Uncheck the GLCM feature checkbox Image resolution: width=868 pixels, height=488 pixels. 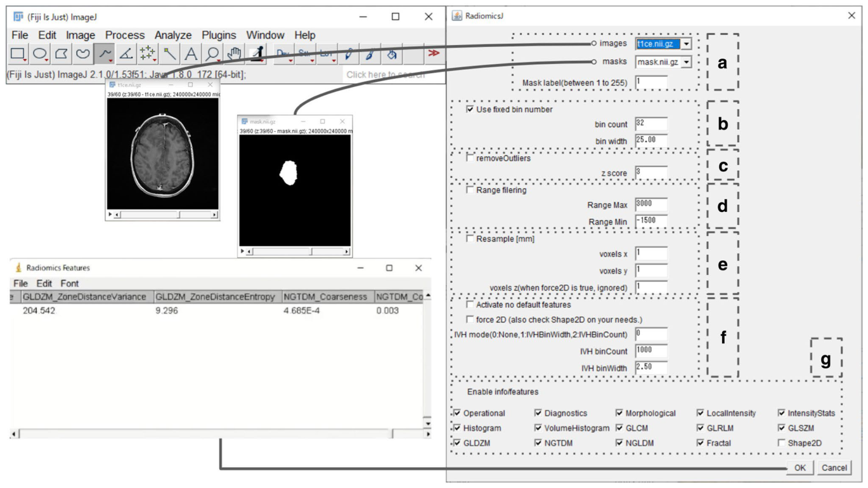(619, 428)
